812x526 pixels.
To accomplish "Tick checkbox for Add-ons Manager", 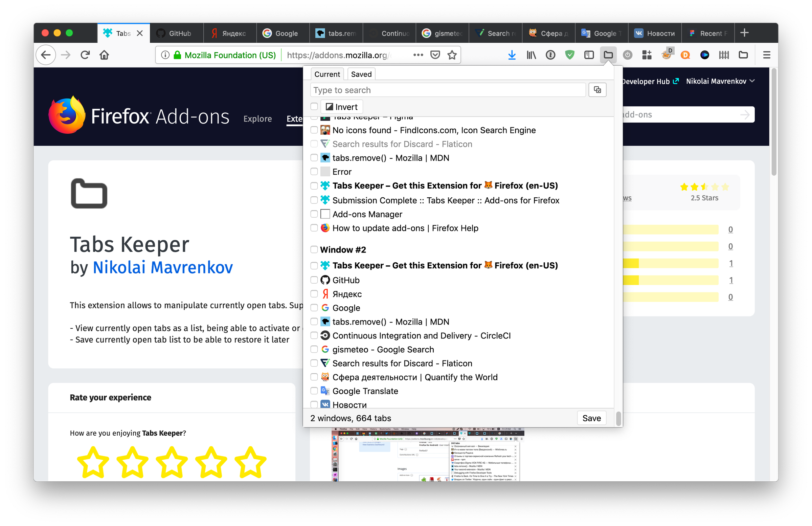I will tap(314, 214).
